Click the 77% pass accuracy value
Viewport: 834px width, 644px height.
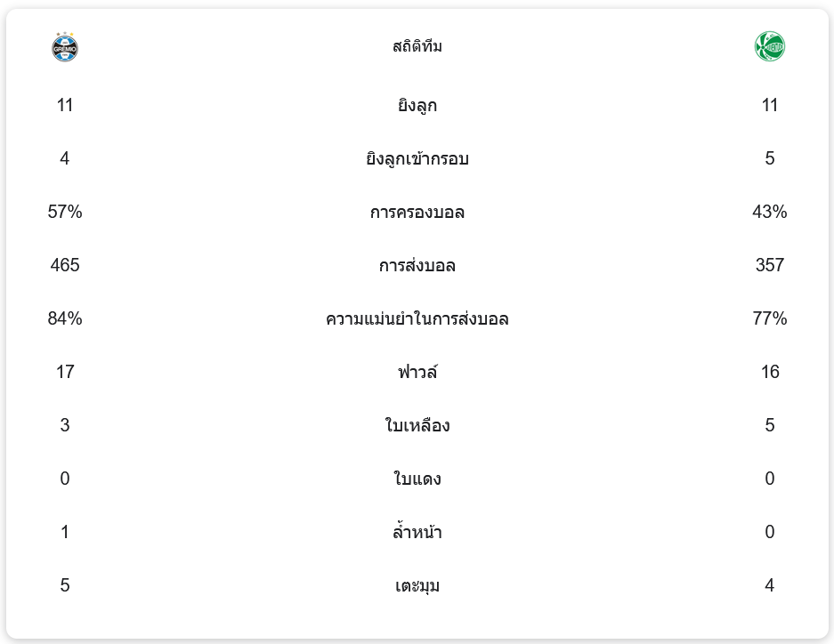pos(769,318)
